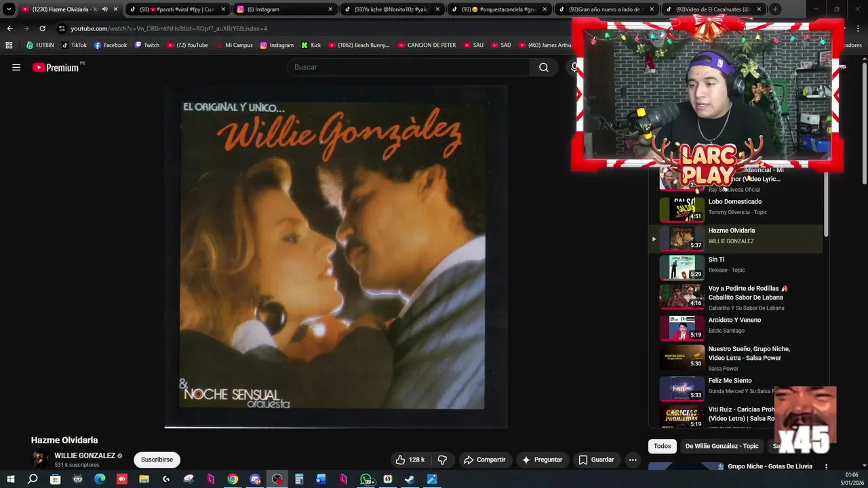The image size is (868, 488).
Task: Switch to the Instagram browser tab
Action: (285, 9)
